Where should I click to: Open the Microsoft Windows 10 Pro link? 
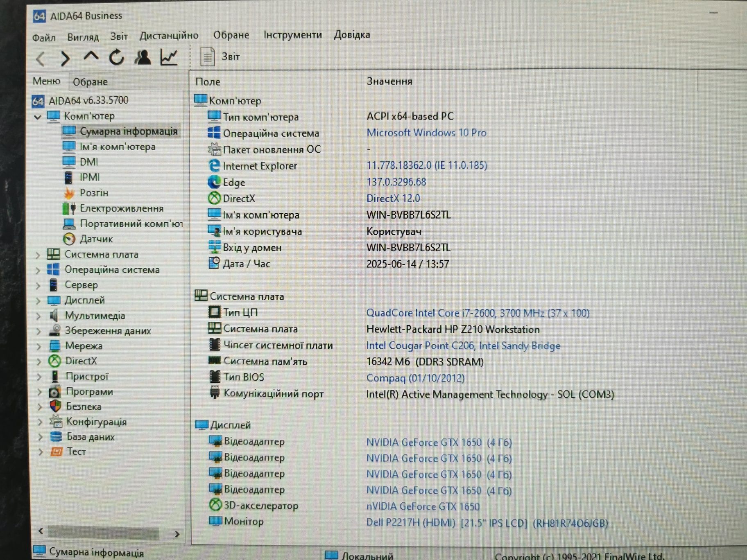(x=426, y=133)
